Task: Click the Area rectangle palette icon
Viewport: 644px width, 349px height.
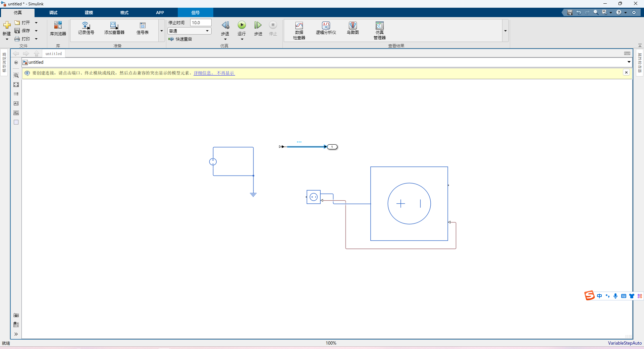Action: (16, 122)
